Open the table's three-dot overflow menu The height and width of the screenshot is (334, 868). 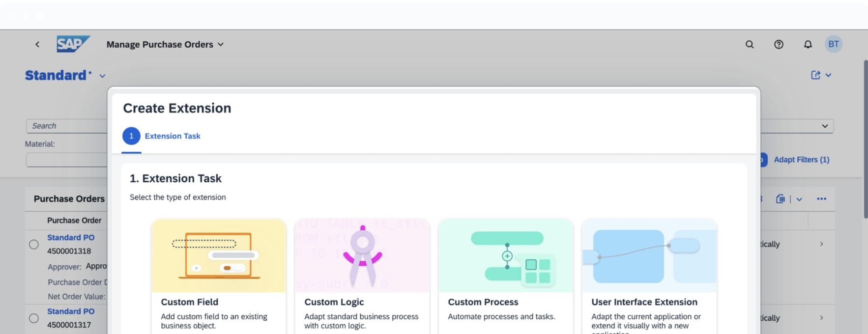[x=821, y=199]
